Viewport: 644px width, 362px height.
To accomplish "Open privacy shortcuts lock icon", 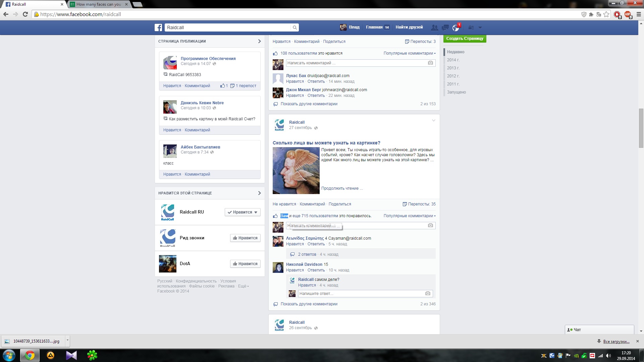I will pyautogui.click(x=471, y=27).
